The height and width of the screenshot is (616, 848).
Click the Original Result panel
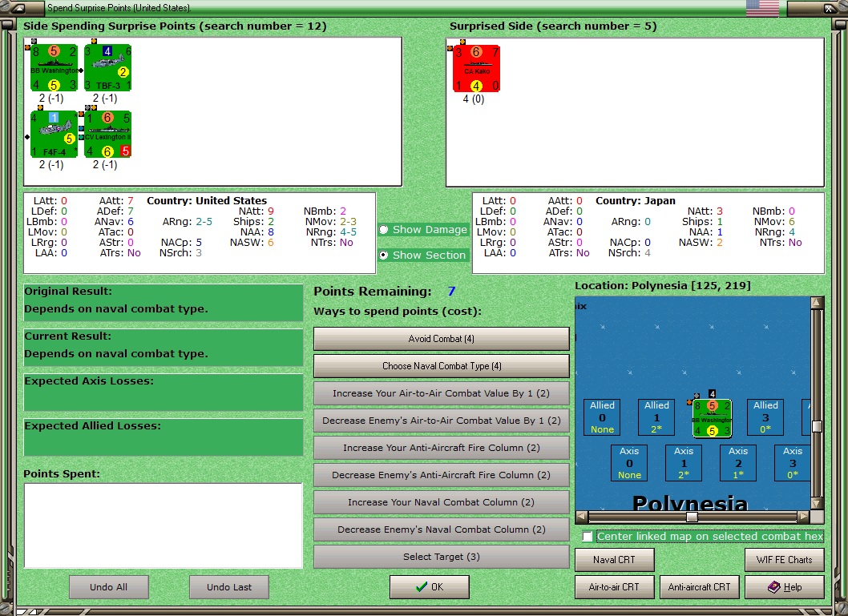pyautogui.click(x=164, y=302)
